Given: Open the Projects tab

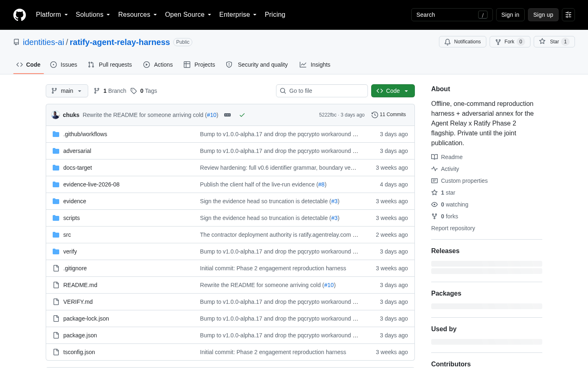Looking at the screenshot, I should pyautogui.click(x=199, y=65).
